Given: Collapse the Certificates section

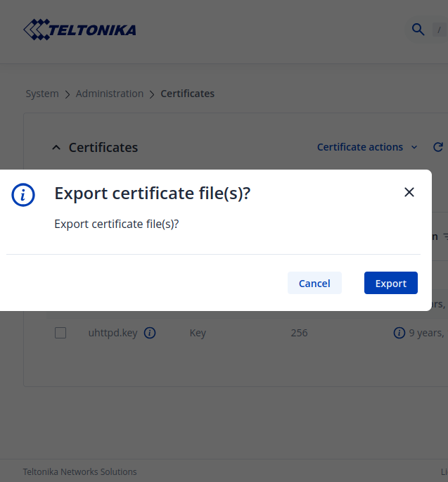Looking at the screenshot, I should 56,148.
